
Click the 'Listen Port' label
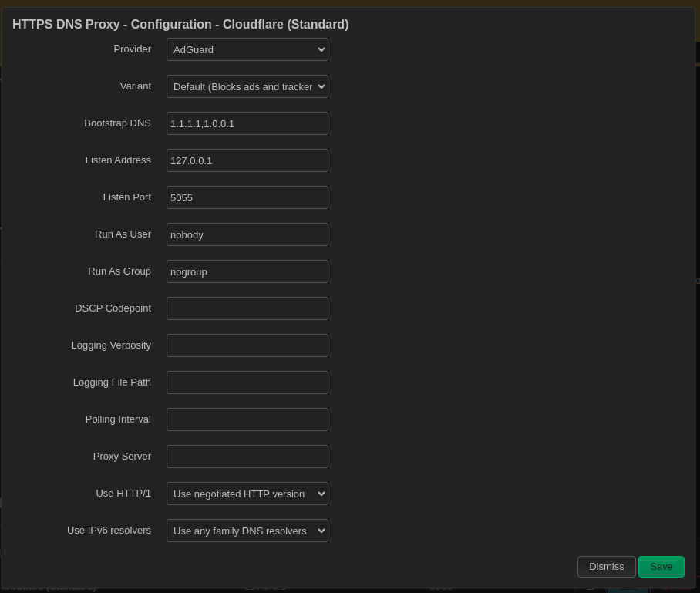click(x=127, y=197)
